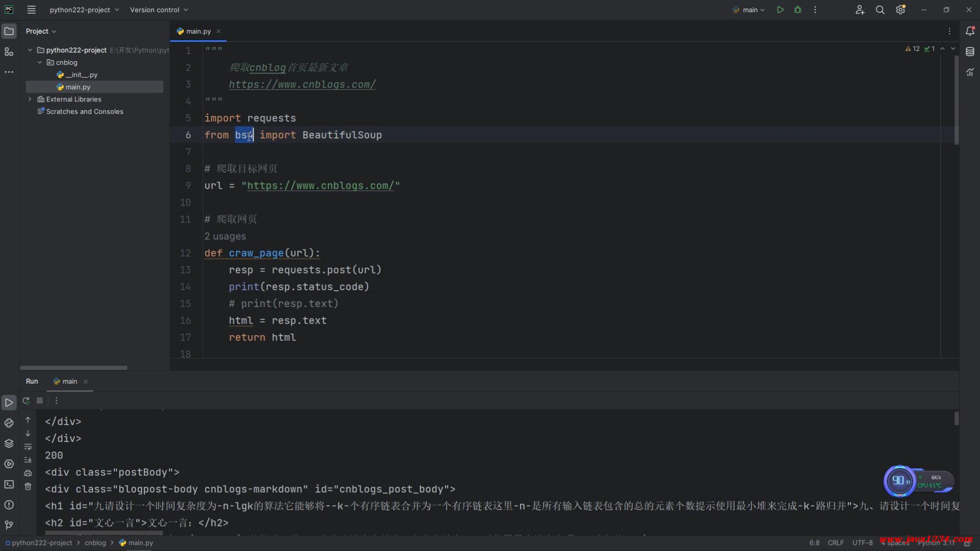Toggle soft-wrap in Run console

[28, 446]
